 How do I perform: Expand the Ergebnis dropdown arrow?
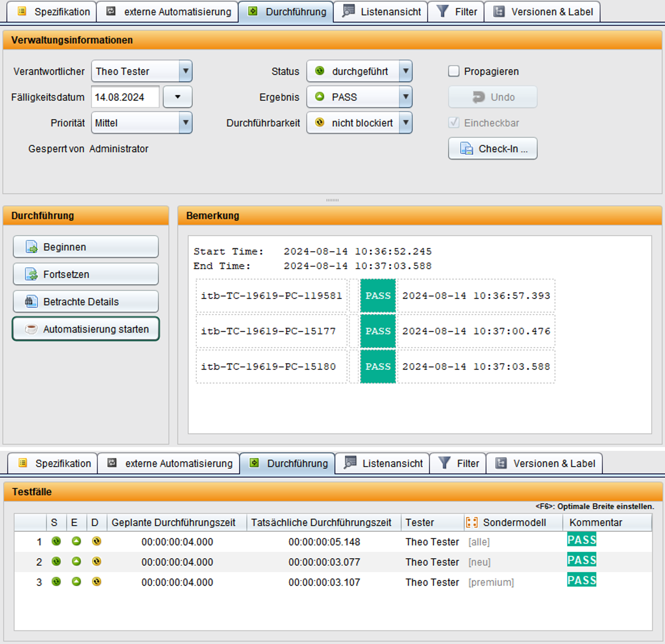point(406,97)
